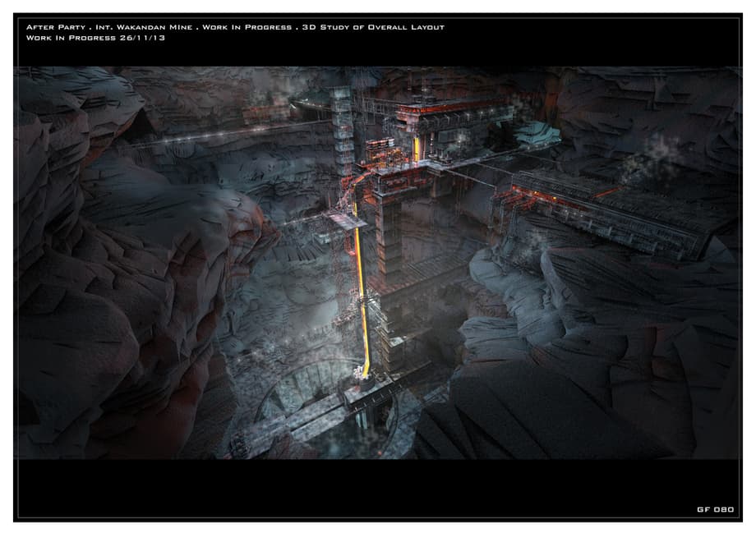Click the long glowing yellow vertical pipe
This screenshot has width=756, height=533.
click(x=360, y=296)
